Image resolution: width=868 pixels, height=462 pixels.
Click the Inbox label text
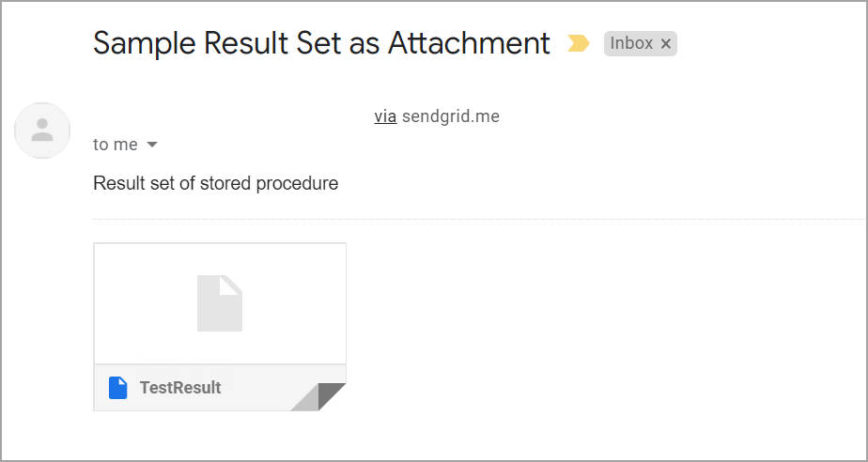630,43
